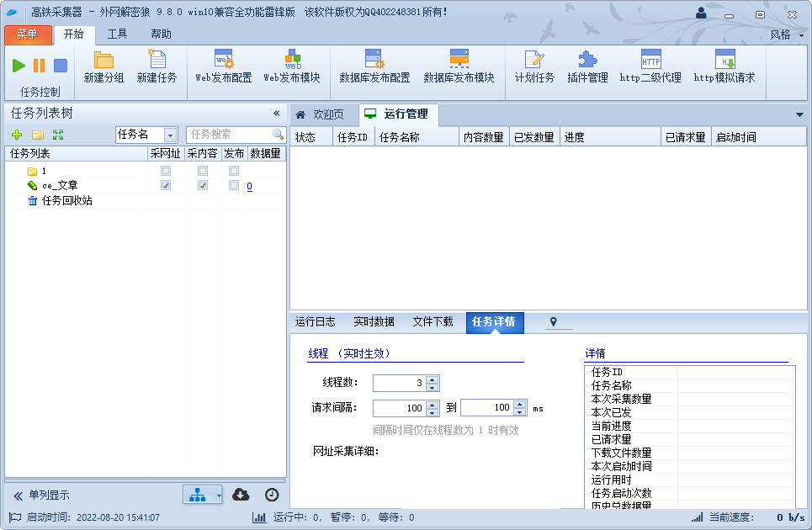
Task: Increase 线程数 value
Action: coord(433,379)
